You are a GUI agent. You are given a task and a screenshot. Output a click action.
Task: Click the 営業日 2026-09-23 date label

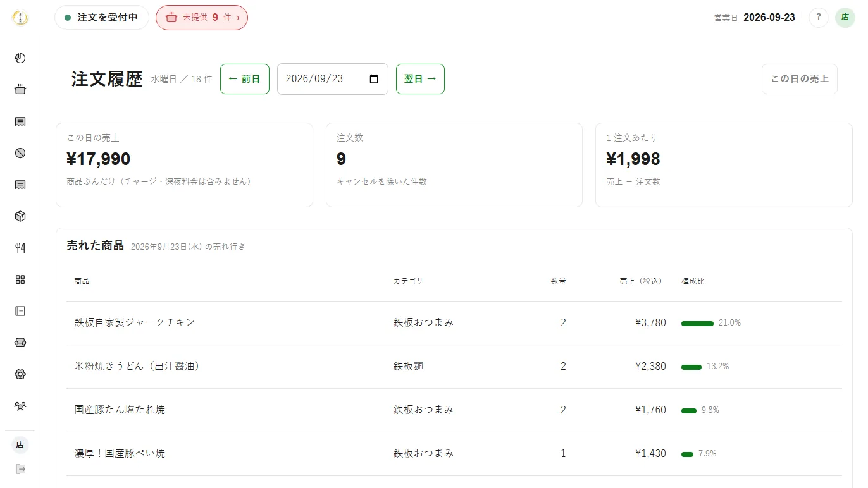(754, 18)
